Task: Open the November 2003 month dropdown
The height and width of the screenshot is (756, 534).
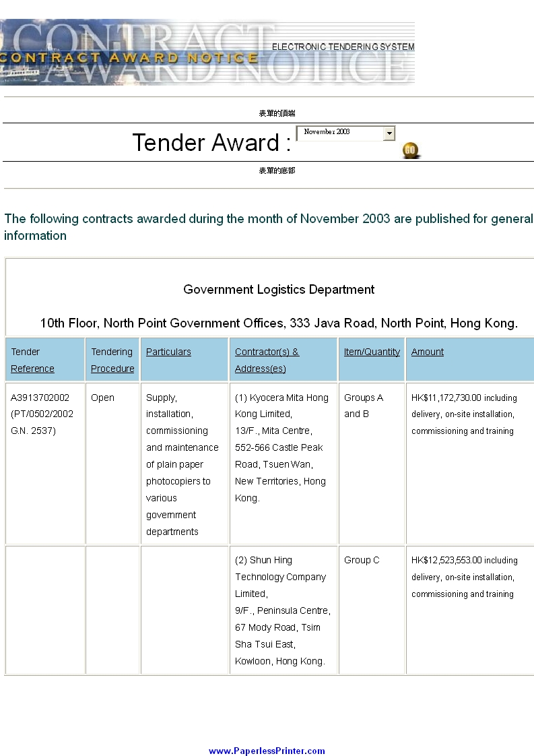Action: [x=345, y=133]
